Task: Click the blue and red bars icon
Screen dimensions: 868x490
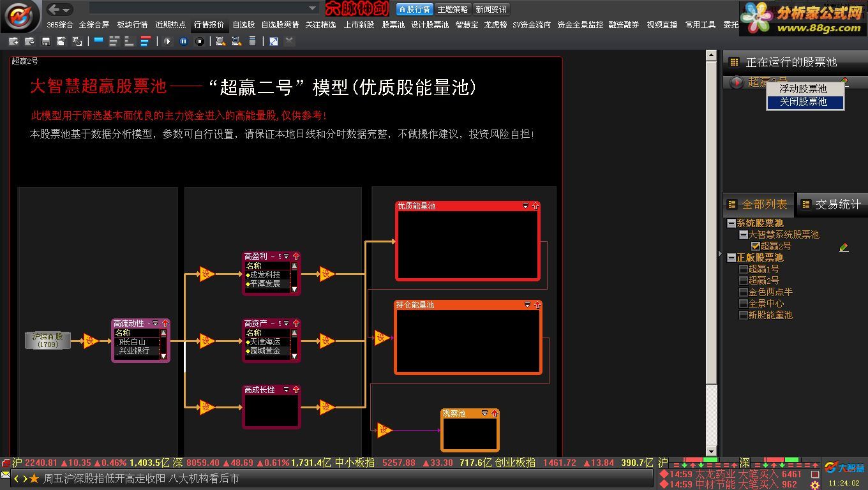Action: click(x=145, y=41)
